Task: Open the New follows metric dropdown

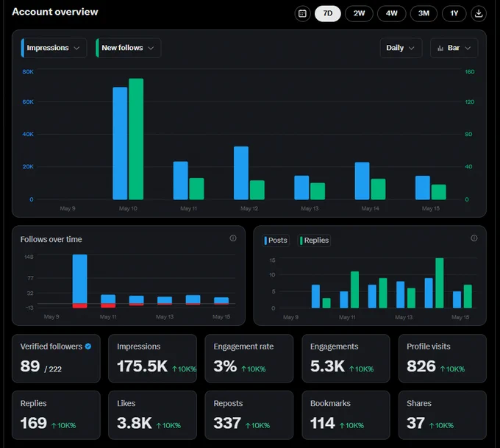Action: [129, 48]
